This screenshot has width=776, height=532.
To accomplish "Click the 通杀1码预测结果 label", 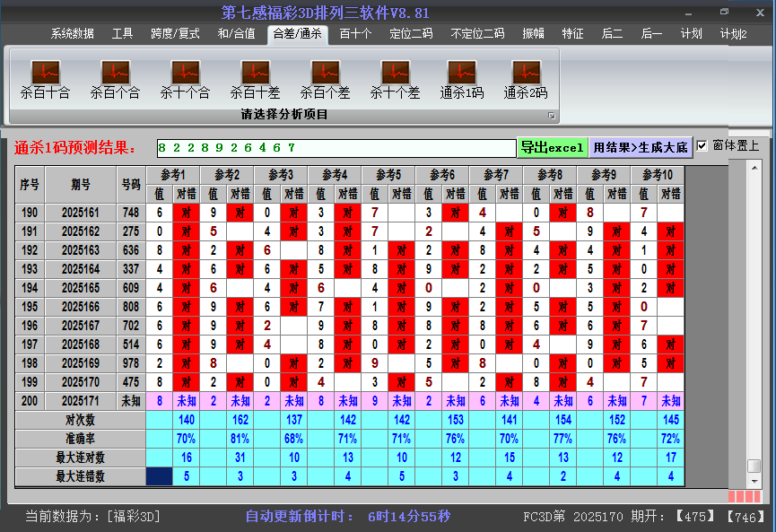I will [74, 148].
